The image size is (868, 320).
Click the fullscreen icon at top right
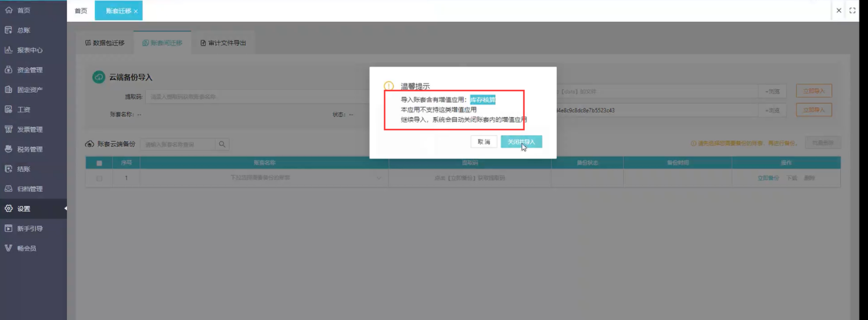[x=852, y=11]
